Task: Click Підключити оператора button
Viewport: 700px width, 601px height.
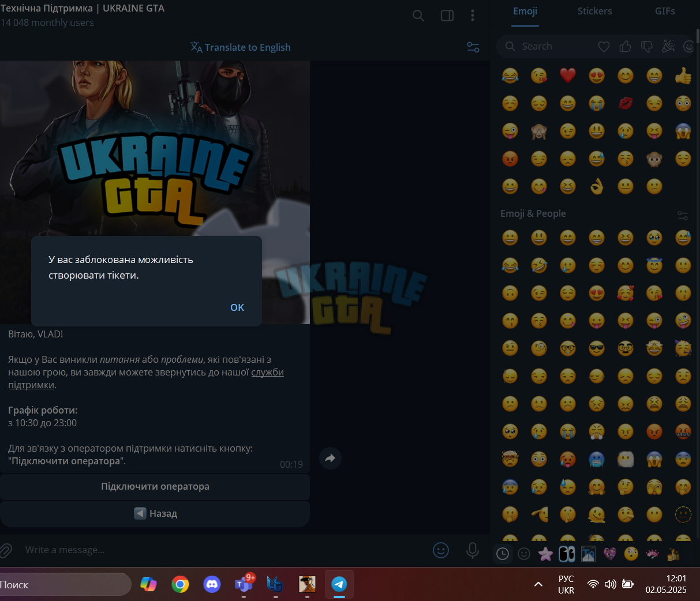Action: (155, 487)
